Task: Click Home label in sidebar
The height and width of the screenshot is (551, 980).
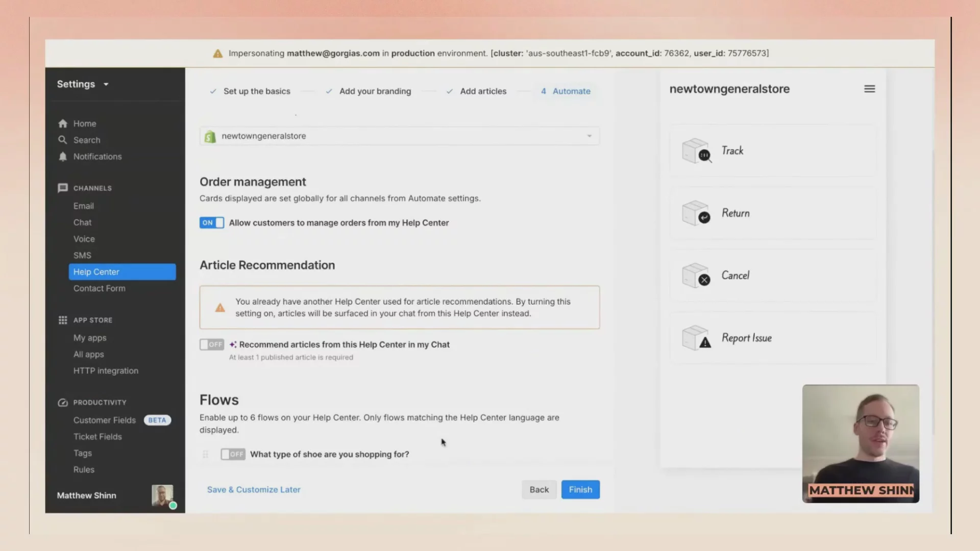Action: point(85,123)
